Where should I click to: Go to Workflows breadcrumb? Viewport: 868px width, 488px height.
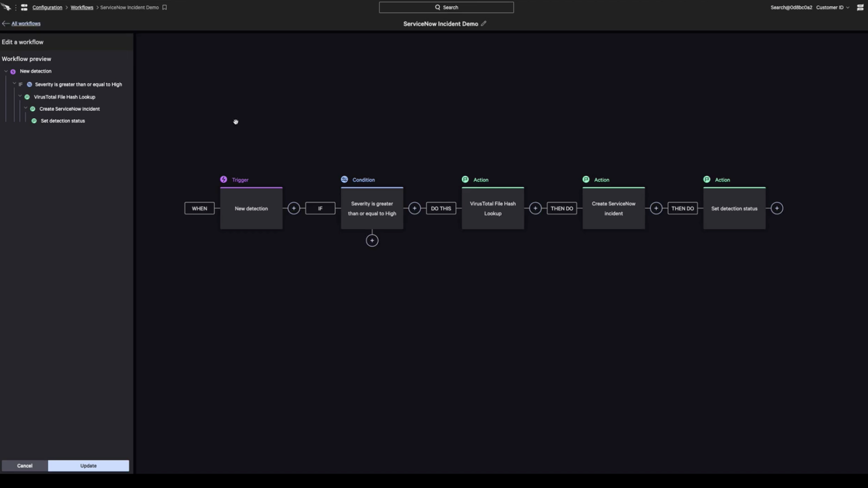click(82, 8)
